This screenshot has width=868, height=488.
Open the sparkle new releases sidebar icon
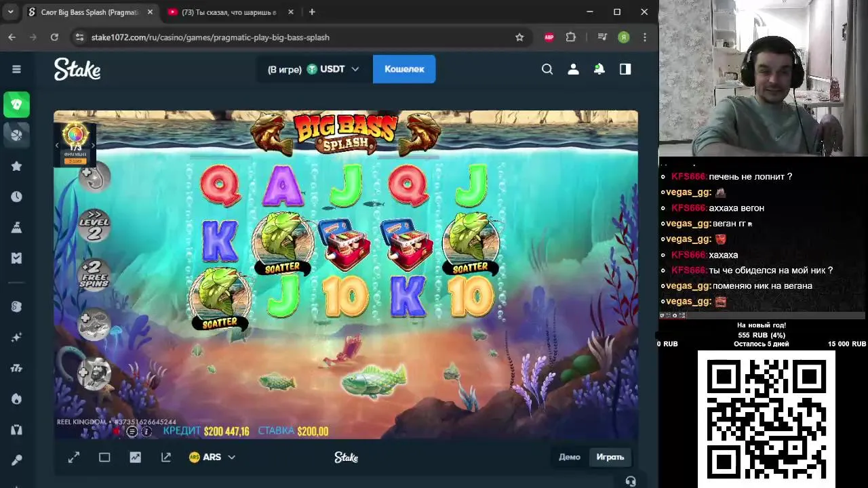click(16, 337)
